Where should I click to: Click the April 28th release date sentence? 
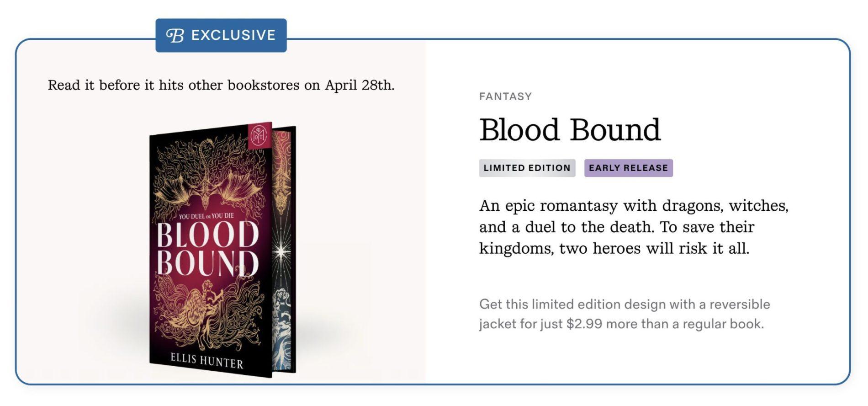[x=221, y=85]
